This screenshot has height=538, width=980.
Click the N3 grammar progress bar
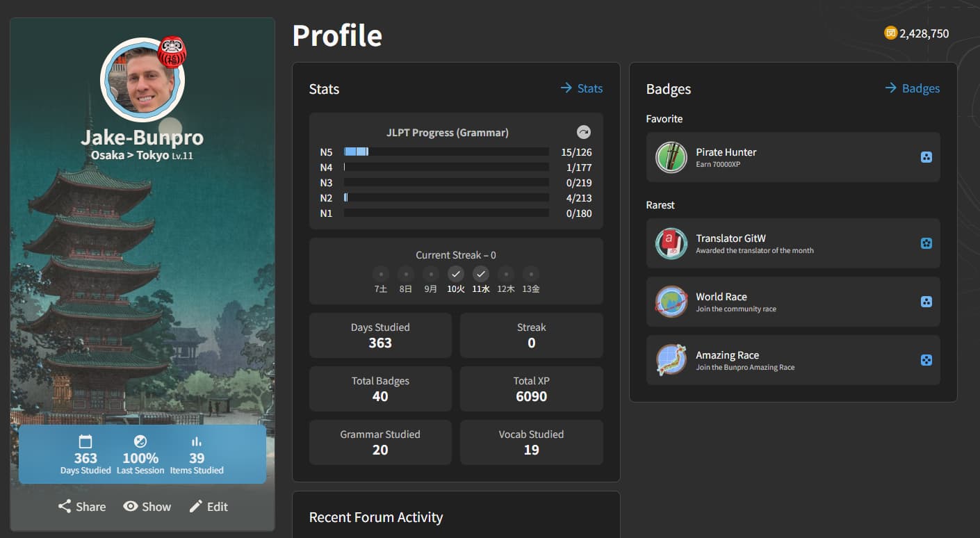[x=446, y=182]
